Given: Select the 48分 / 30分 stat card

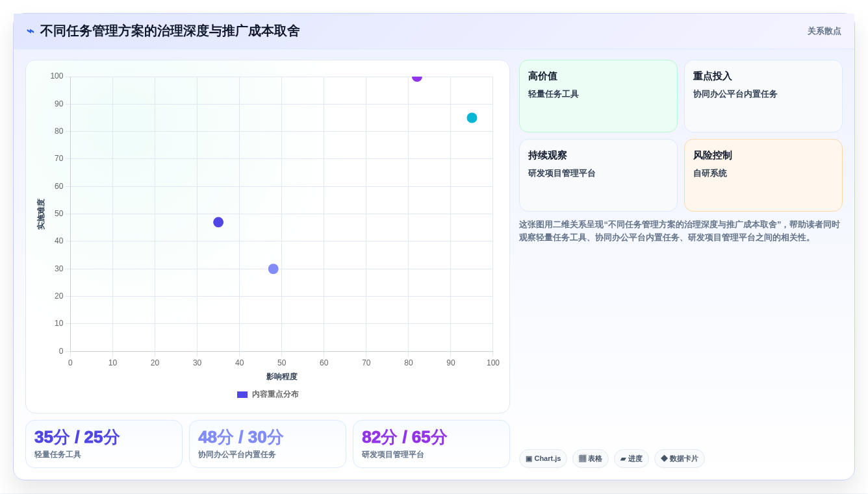Looking at the screenshot, I should [x=268, y=444].
